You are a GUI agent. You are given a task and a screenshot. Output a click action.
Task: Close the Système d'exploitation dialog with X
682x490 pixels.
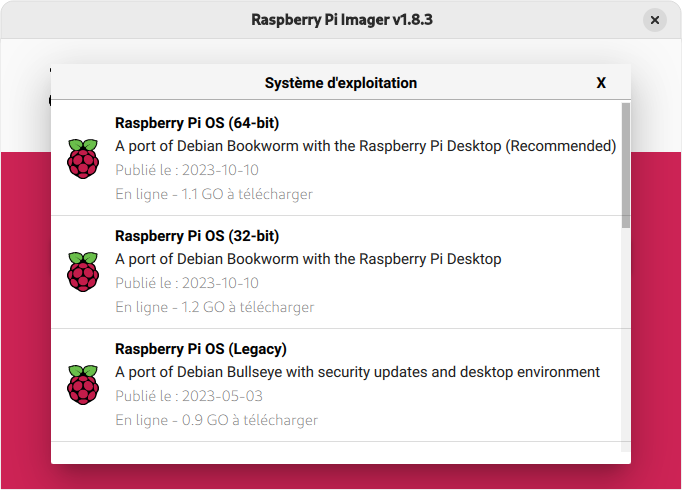point(601,83)
